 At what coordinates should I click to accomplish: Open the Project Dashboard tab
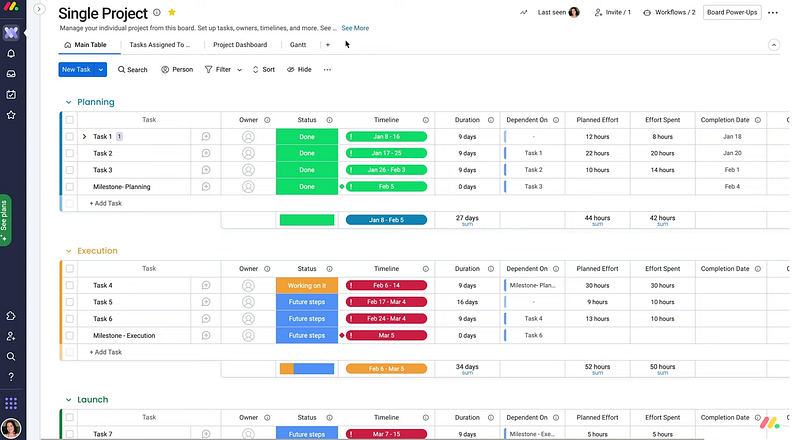[x=240, y=45]
